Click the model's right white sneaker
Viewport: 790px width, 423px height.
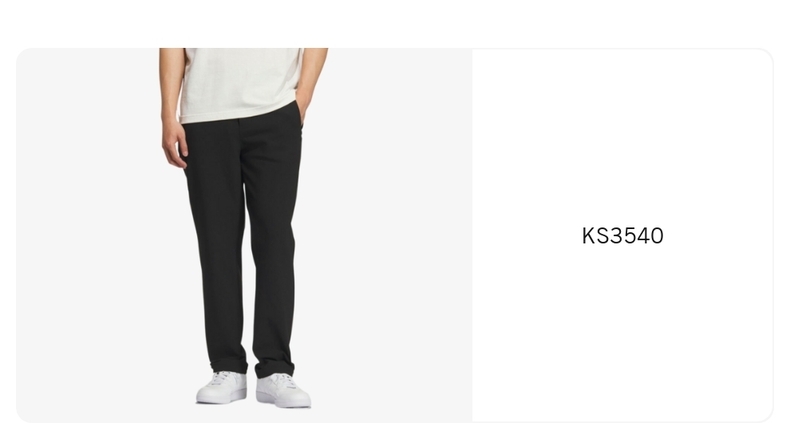click(283, 390)
